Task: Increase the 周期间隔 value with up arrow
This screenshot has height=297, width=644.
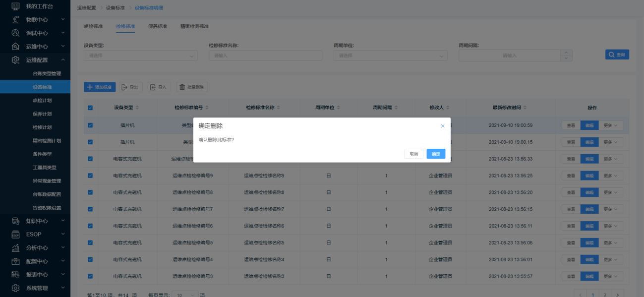Action: (x=566, y=53)
